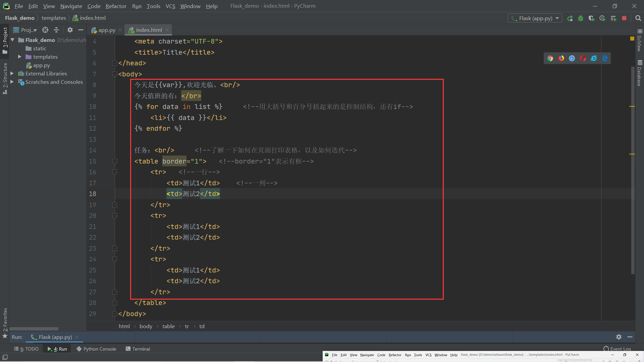Locate current file with crosshair icon
The image size is (644, 362).
click(45, 30)
